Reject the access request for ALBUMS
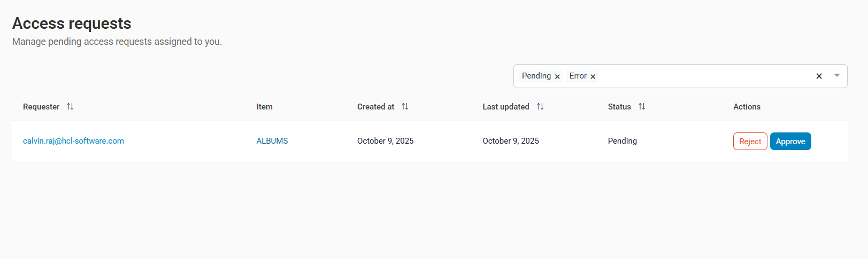Screen dimensions: 868x259 click(750, 142)
